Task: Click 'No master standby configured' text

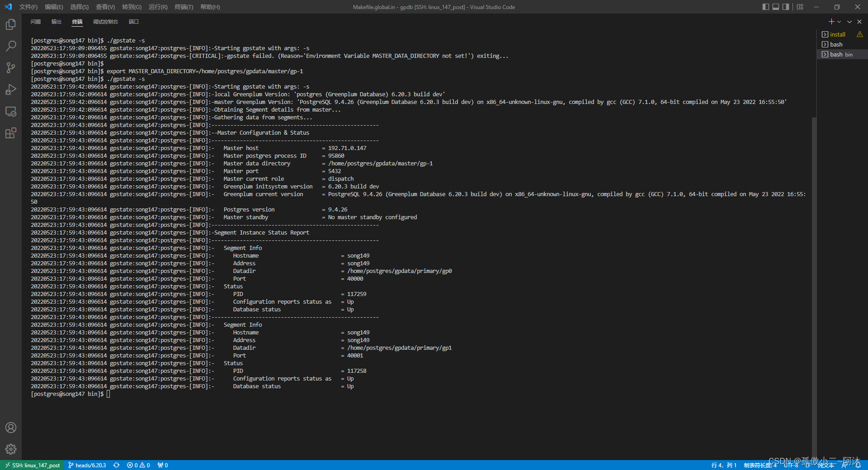Action: (373, 217)
